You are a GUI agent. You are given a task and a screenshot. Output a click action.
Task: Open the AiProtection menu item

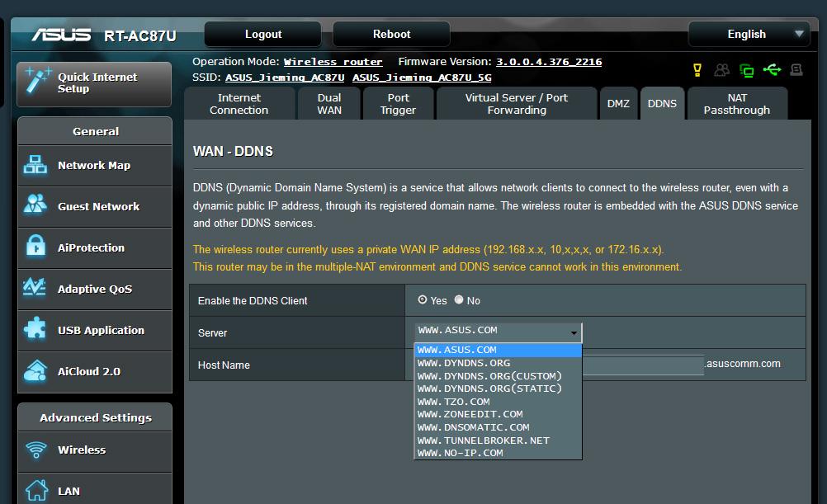point(95,247)
